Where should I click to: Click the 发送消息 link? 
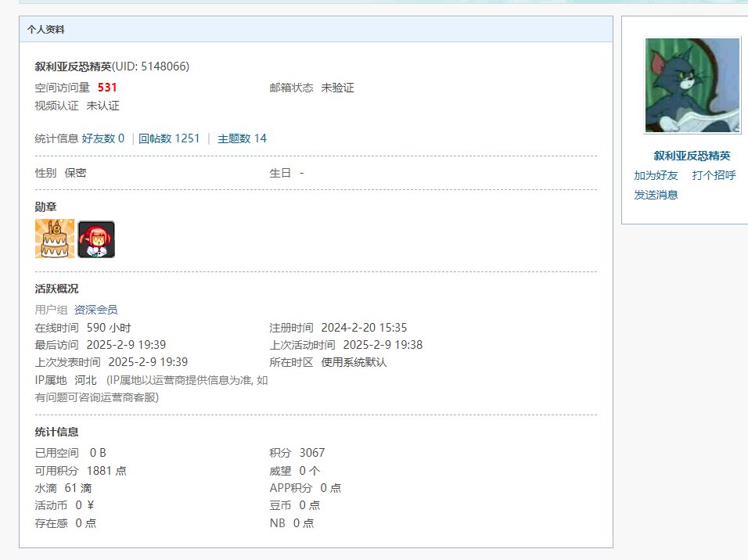(656, 195)
